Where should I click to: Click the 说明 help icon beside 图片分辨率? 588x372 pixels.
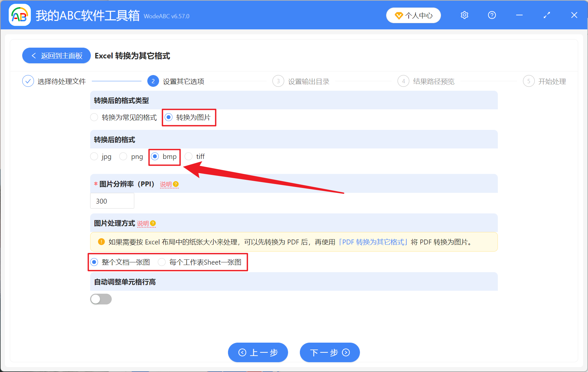click(176, 184)
